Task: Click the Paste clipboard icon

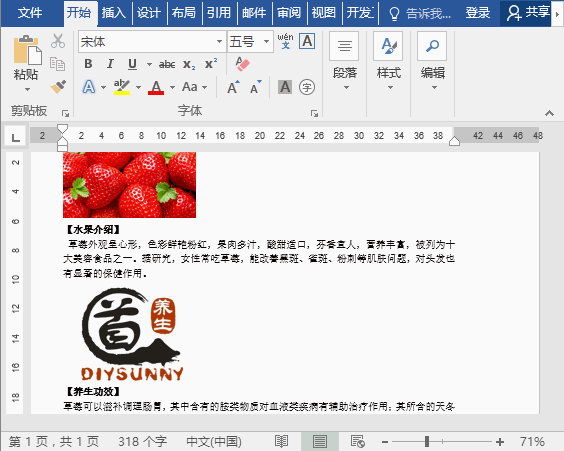Action: [27, 50]
